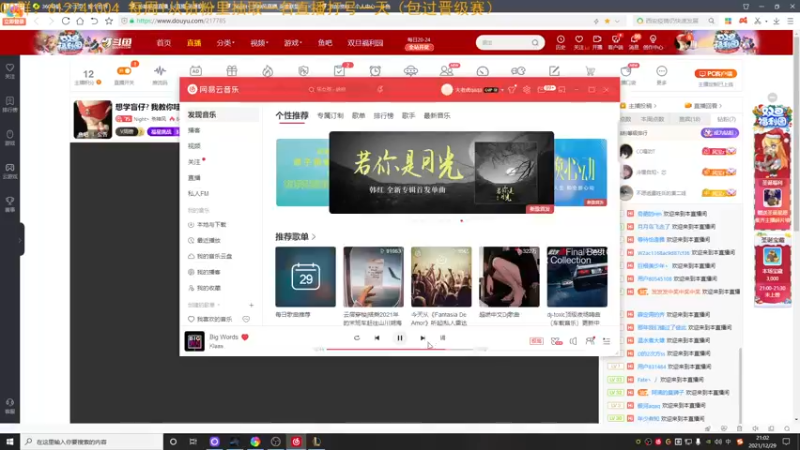
Task: Select the 个性推荐 tab
Action: [292, 115]
